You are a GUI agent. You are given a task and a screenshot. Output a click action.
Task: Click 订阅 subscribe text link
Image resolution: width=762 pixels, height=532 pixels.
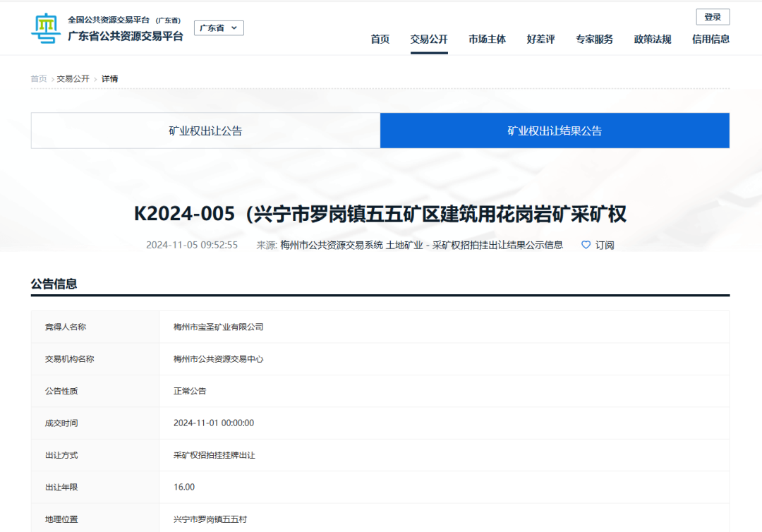pyautogui.click(x=605, y=245)
